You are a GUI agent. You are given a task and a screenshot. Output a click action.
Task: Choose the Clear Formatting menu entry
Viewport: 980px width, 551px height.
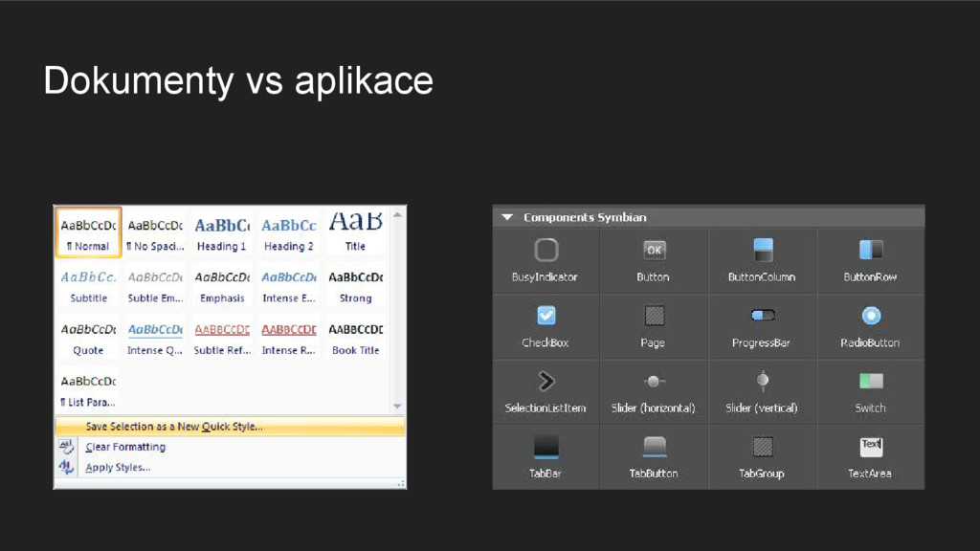click(x=230, y=447)
